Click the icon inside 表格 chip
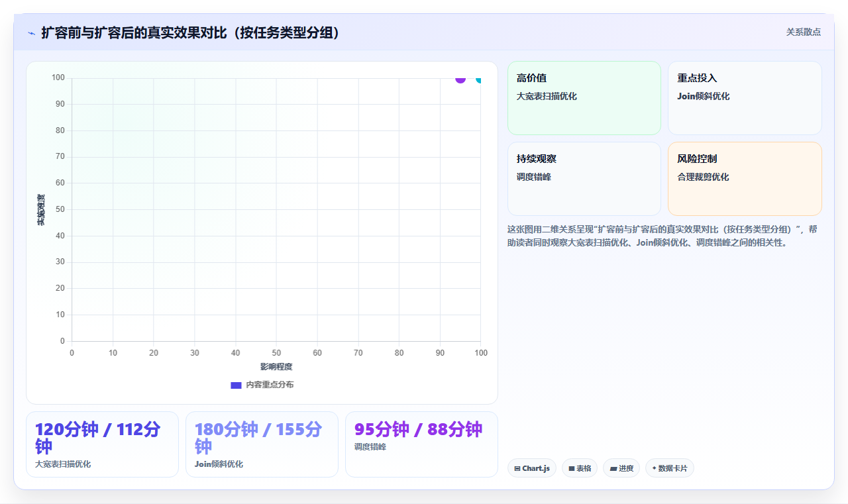 [x=572, y=469]
